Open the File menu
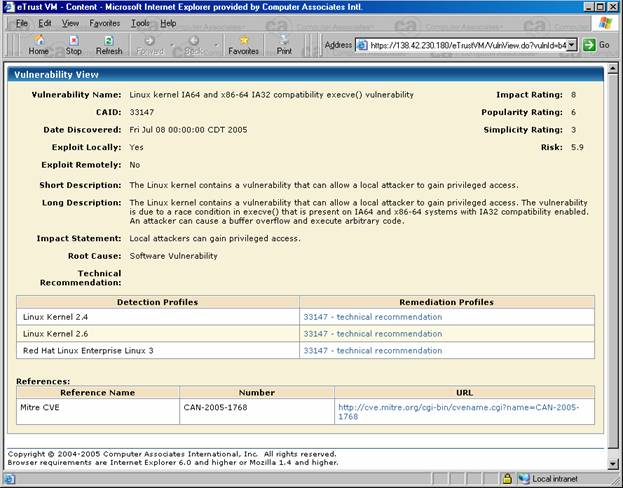This screenshot has height=488, width=623. (x=21, y=22)
